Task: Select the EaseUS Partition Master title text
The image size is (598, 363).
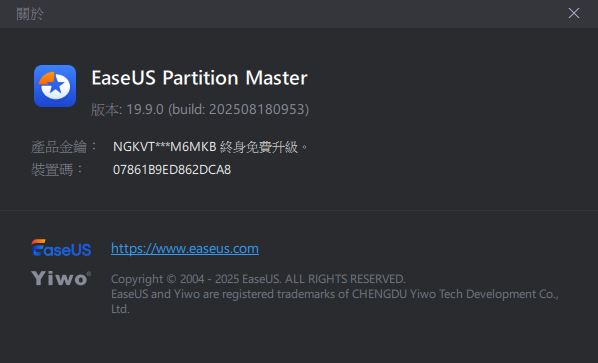Action: [x=199, y=78]
